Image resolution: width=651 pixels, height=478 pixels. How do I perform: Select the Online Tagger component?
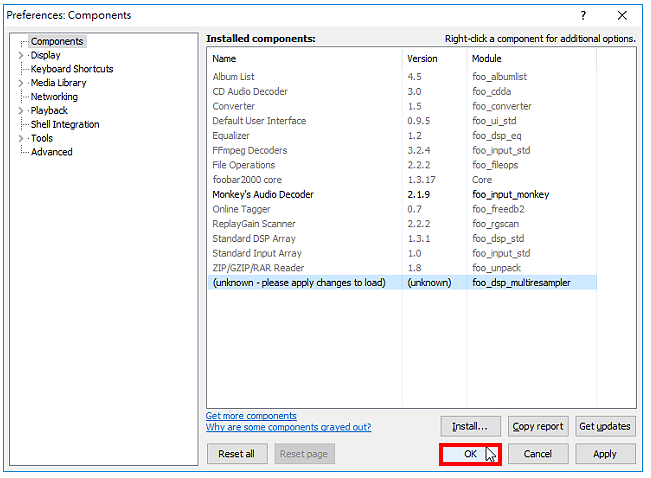click(x=402, y=209)
